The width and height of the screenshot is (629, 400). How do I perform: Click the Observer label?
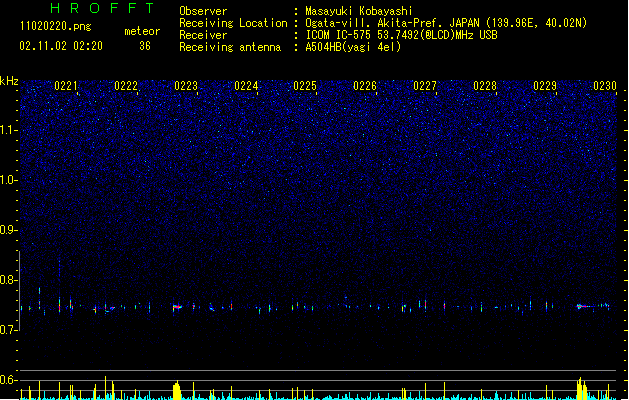point(203,11)
